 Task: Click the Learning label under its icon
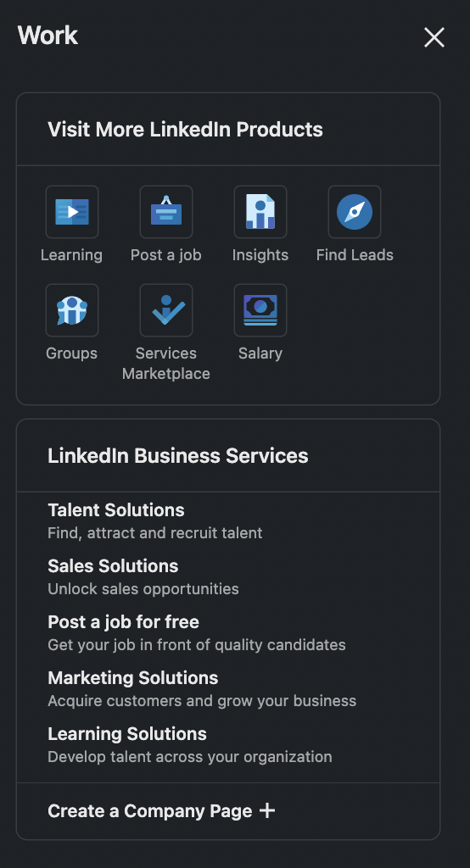pos(71,254)
